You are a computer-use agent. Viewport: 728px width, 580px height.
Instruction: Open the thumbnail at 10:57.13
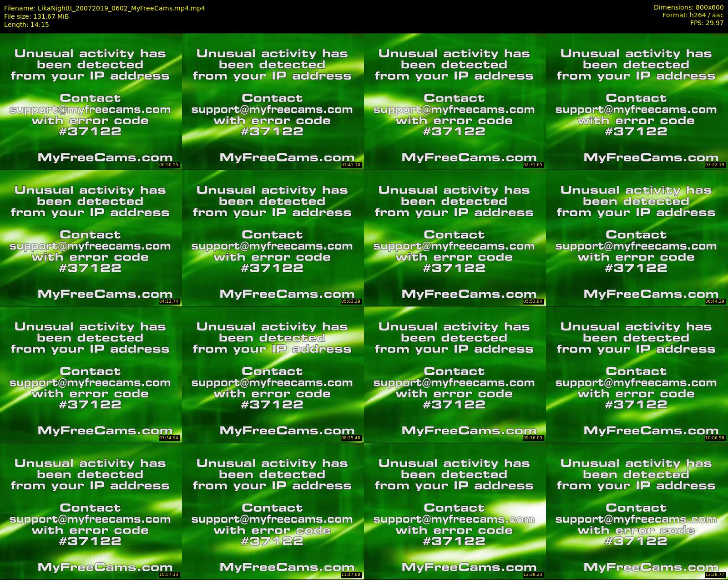coord(91,511)
